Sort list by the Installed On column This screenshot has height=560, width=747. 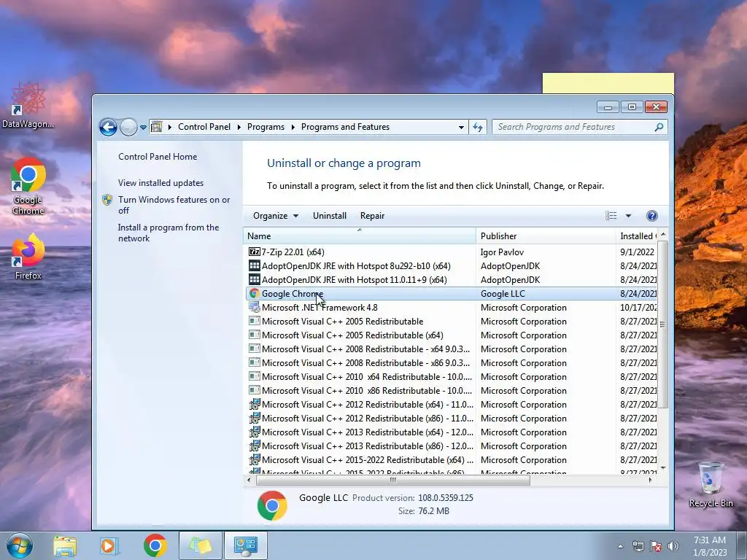[x=636, y=236]
